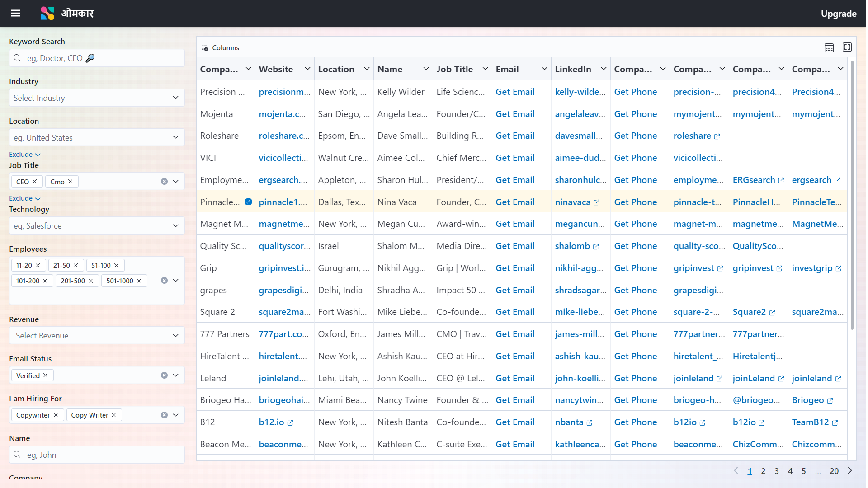Clear all email status selections
868x488 pixels.
tap(164, 375)
